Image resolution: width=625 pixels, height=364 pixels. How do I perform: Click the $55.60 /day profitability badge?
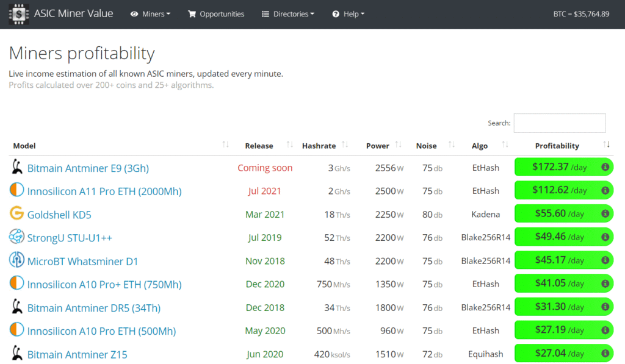[564, 213]
